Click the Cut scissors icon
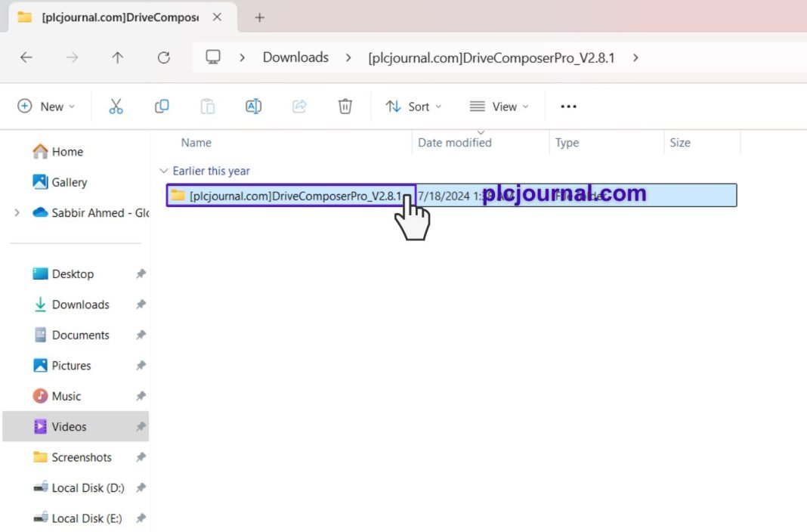 pos(116,107)
